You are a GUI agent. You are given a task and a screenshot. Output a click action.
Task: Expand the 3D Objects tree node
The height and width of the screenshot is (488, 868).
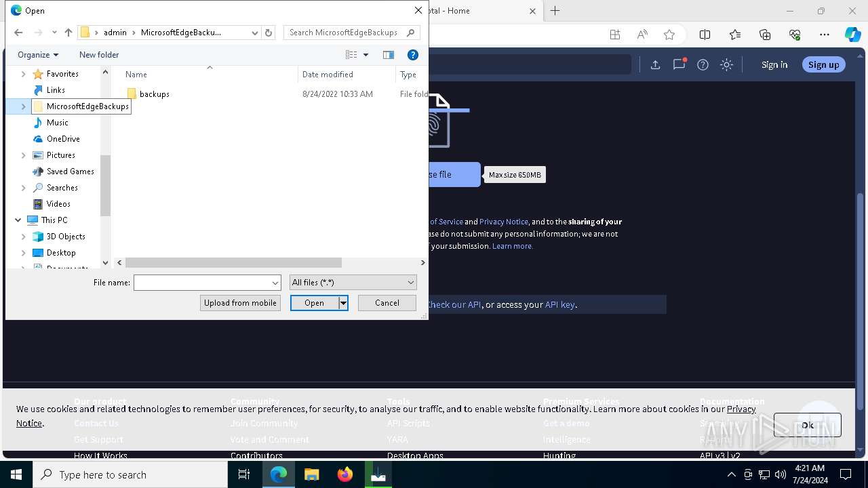(24, 237)
